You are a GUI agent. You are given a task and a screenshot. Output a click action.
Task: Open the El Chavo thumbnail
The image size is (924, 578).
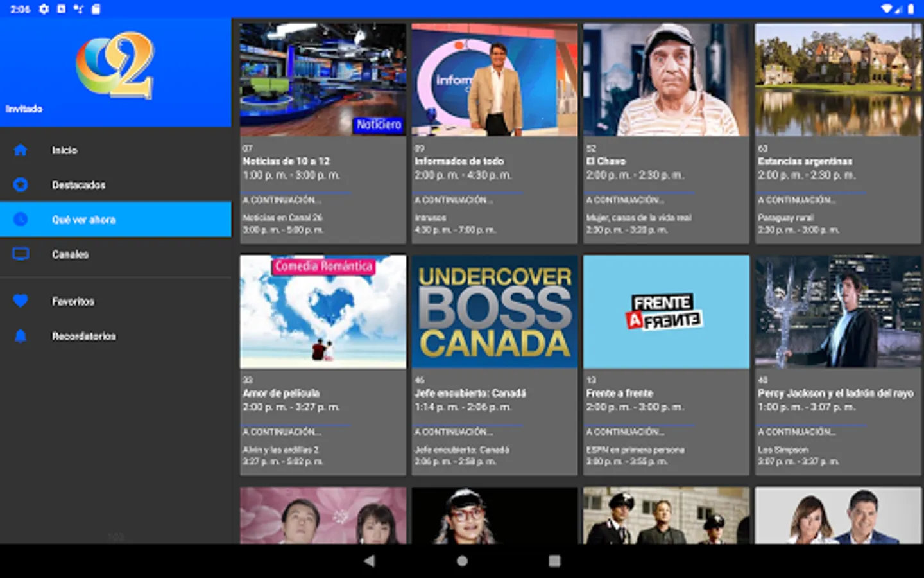[666, 80]
